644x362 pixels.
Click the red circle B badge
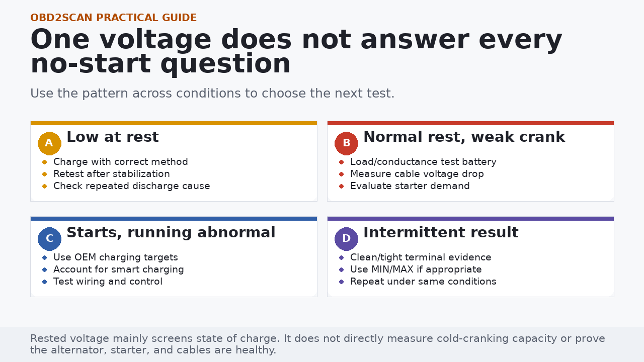point(346,143)
